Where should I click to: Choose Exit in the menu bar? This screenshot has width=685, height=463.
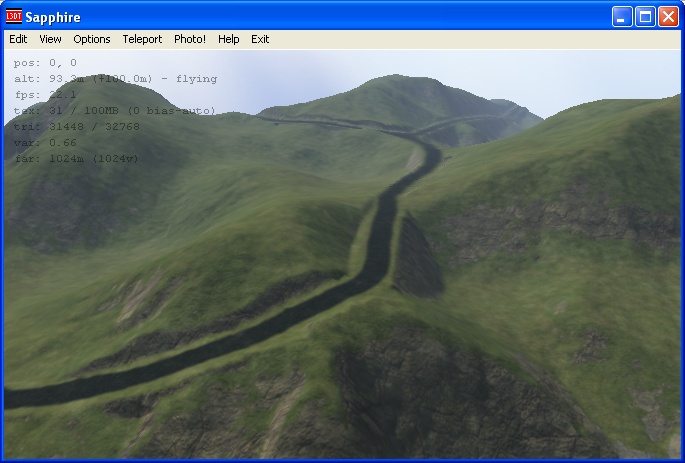[x=260, y=39]
